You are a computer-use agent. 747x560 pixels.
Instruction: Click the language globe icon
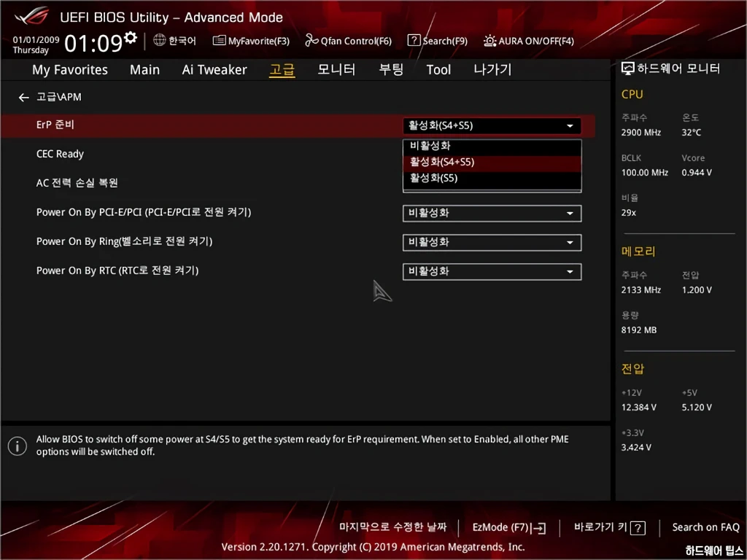click(159, 40)
